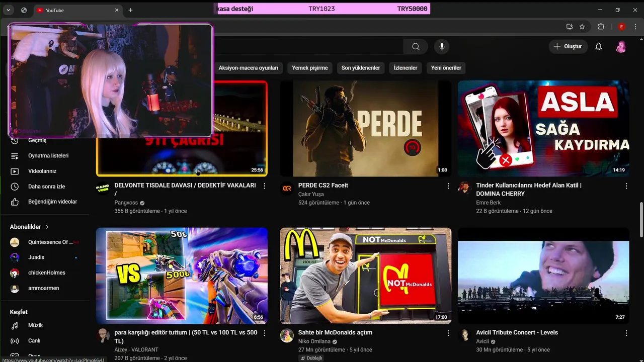Select Yemek pişirme filter chip

point(310,68)
